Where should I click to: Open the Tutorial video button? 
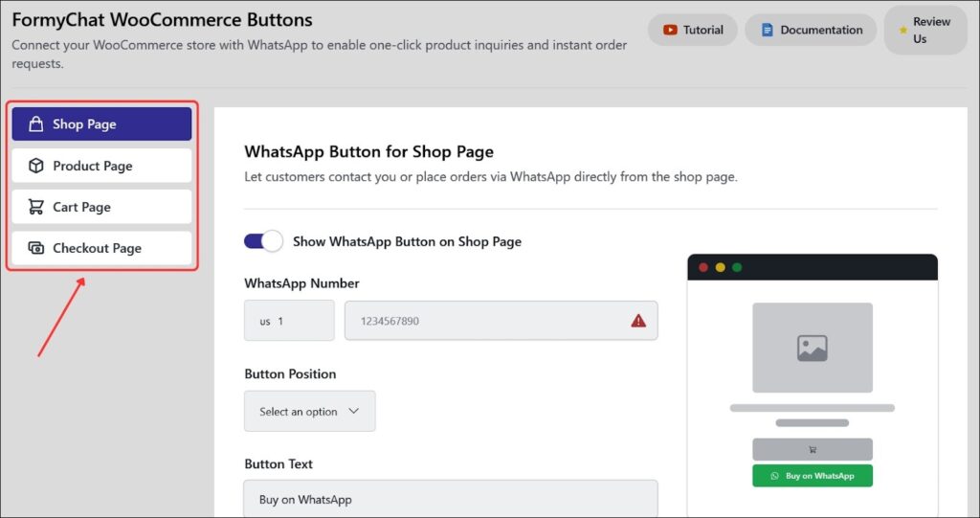[x=693, y=30]
